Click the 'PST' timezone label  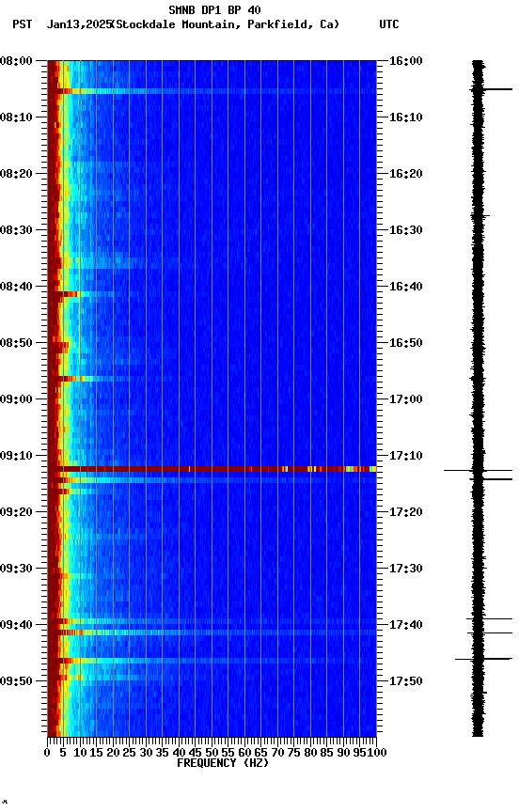(x=23, y=24)
